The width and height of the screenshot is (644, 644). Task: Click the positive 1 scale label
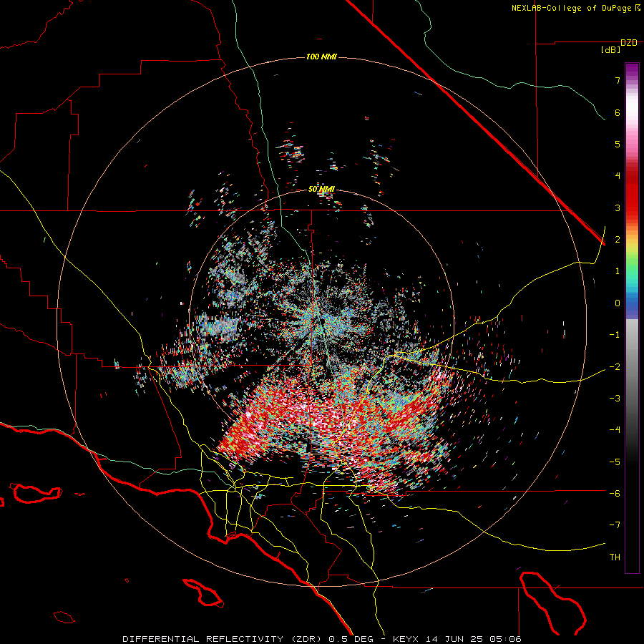(618, 271)
